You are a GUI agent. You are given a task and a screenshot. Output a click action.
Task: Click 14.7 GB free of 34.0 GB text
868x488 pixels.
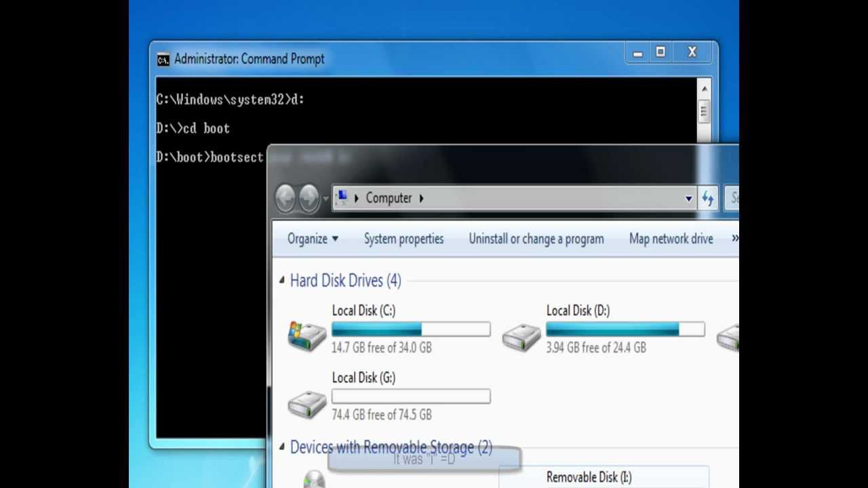(382, 348)
